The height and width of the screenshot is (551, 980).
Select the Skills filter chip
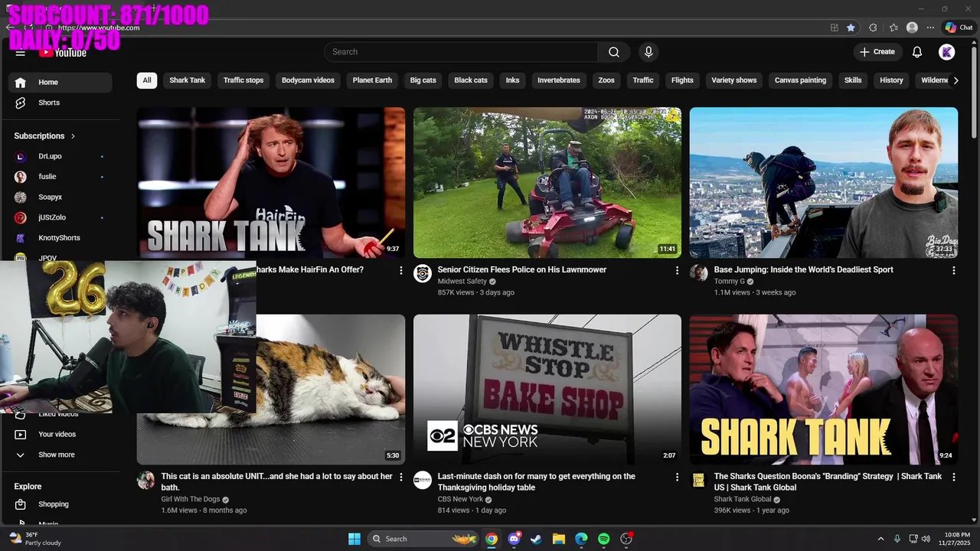853,80
